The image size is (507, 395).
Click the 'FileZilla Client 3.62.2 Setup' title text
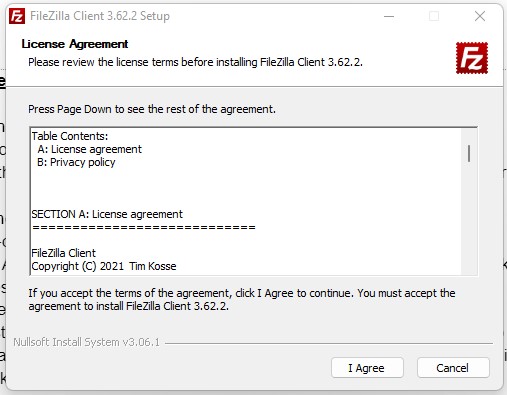[x=100, y=16]
